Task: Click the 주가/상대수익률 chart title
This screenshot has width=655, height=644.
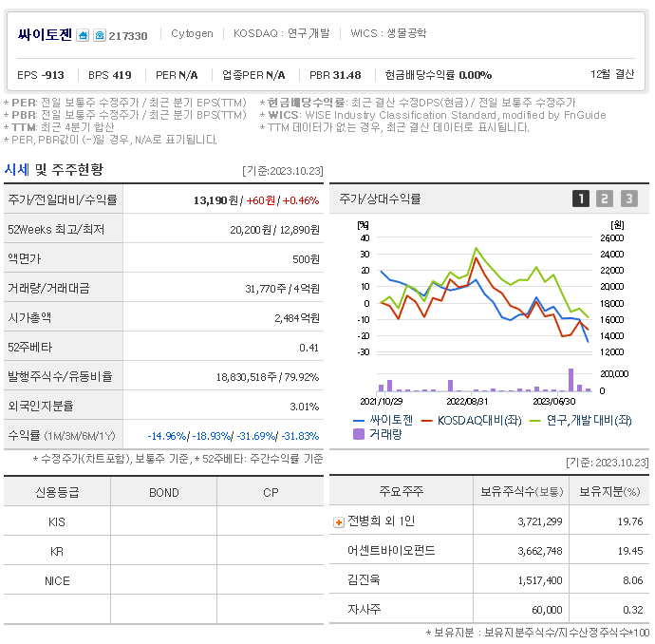Action: [x=380, y=199]
